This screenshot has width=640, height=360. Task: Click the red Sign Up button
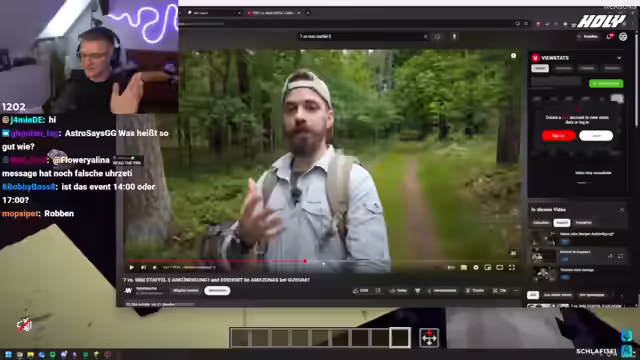click(x=559, y=136)
